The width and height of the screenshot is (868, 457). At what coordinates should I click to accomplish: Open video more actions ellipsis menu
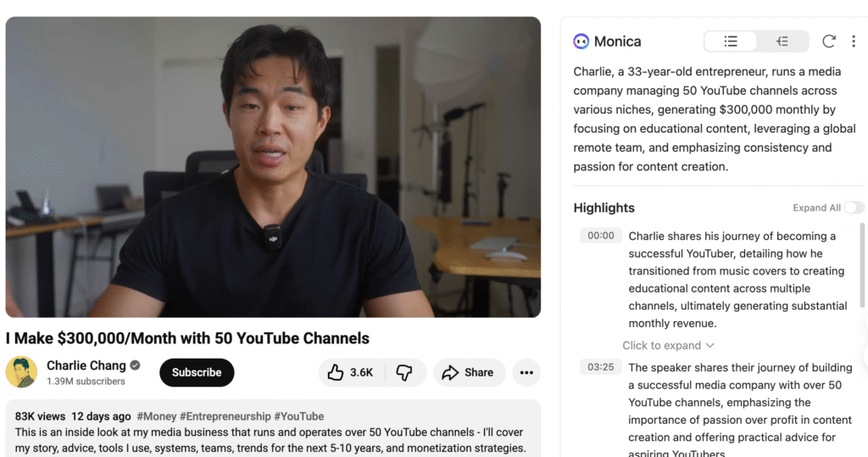click(x=526, y=372)
